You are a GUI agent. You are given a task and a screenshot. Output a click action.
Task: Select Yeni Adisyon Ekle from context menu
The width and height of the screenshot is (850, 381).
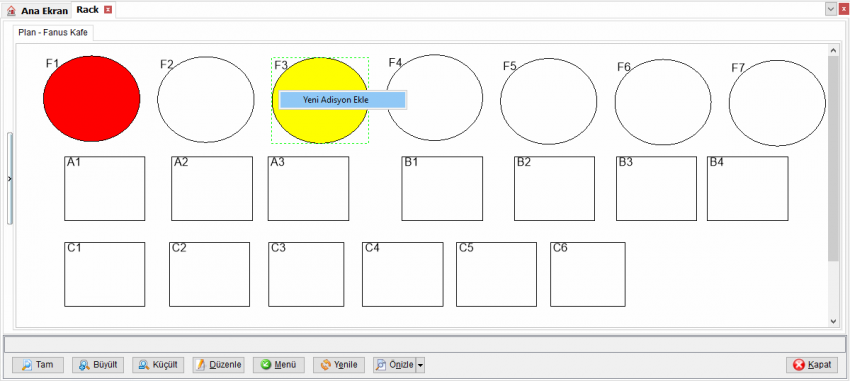click(342, 100)
